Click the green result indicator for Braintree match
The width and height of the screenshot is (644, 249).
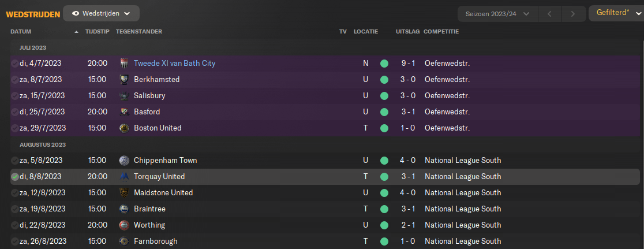(384, 209)
